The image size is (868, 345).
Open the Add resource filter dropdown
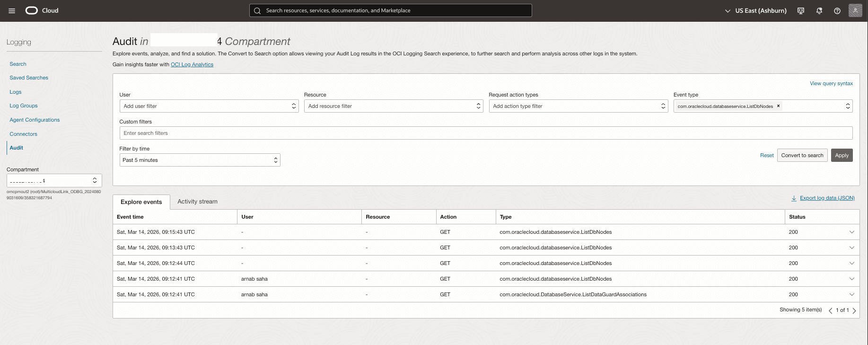[x=394, y=106]
